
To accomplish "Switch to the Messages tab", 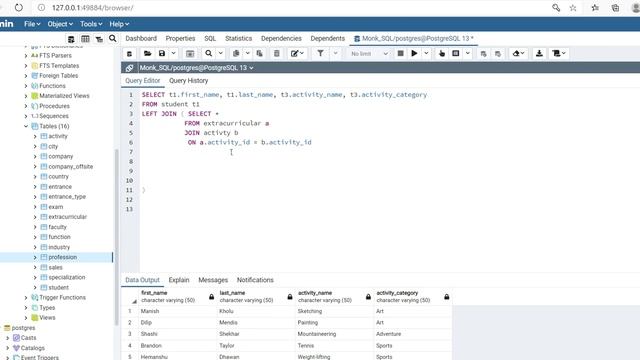I will pyautogui.click(x=213, y=280).
